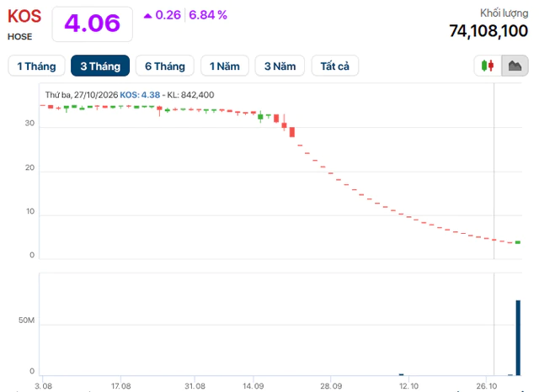Click the tall dark-blue volume bar
539x392 pixels.
[x=518, y=338]
